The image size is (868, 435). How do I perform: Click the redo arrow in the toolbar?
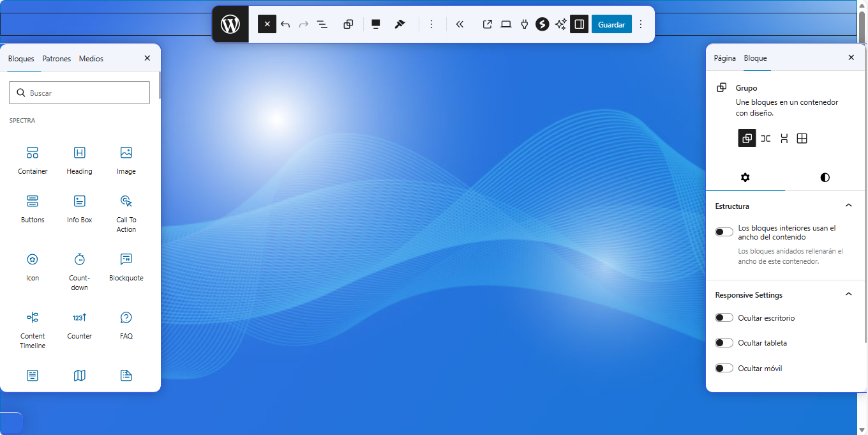click(x=304, y=24)
